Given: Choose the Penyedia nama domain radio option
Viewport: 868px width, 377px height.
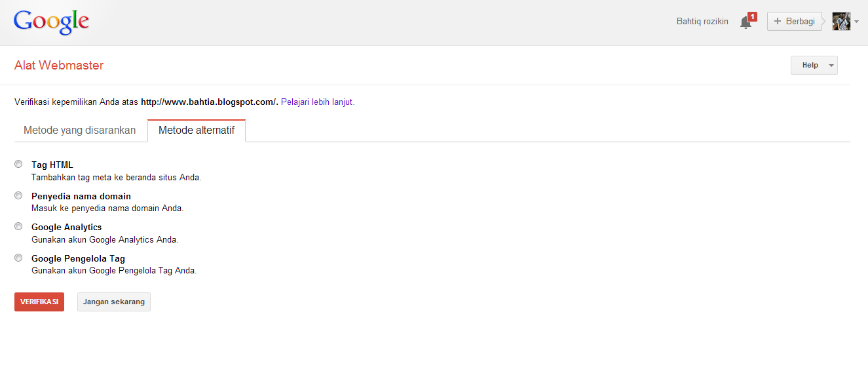Looking at the screenshot, I should coord(18,195).
